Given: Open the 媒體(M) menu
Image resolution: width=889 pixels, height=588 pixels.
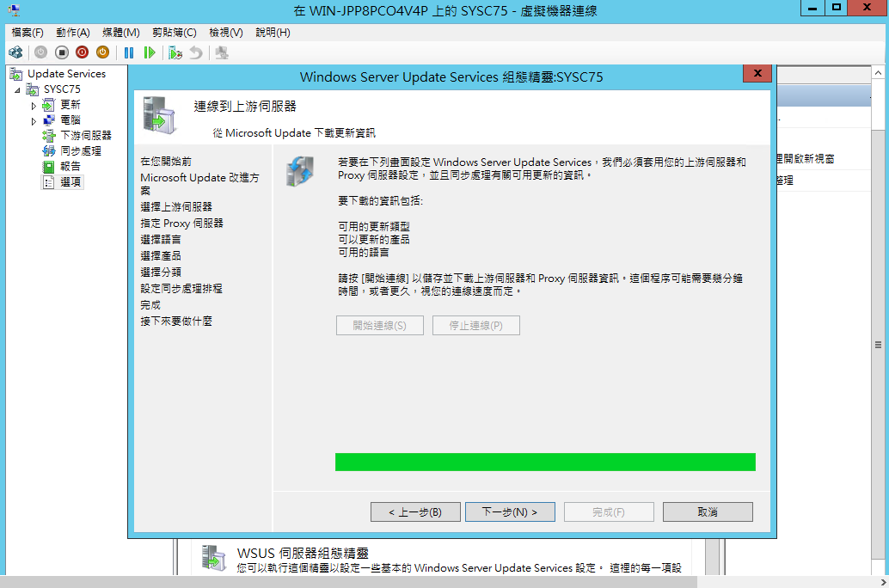Looking at the screenshot, I should click(x=120, y=33).
